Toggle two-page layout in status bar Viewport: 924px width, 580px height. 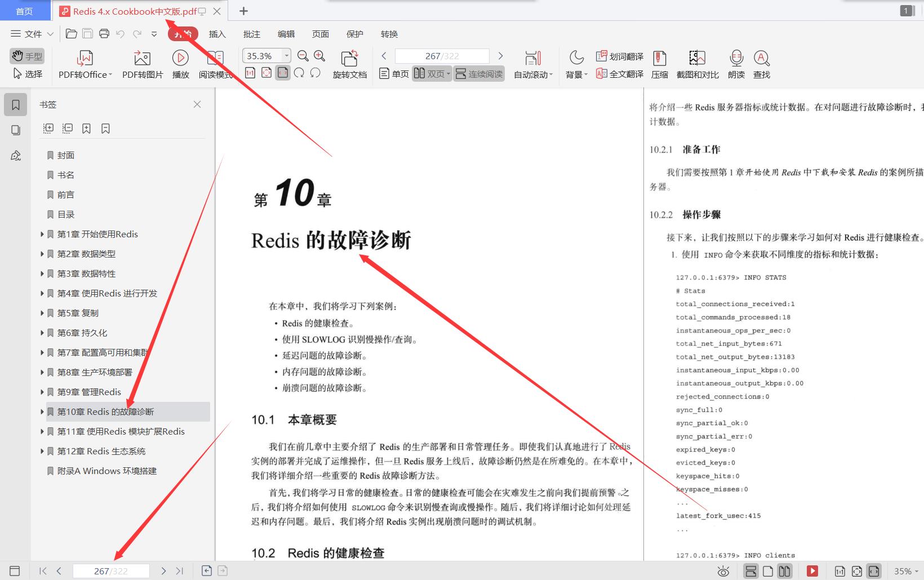point(784,571)
